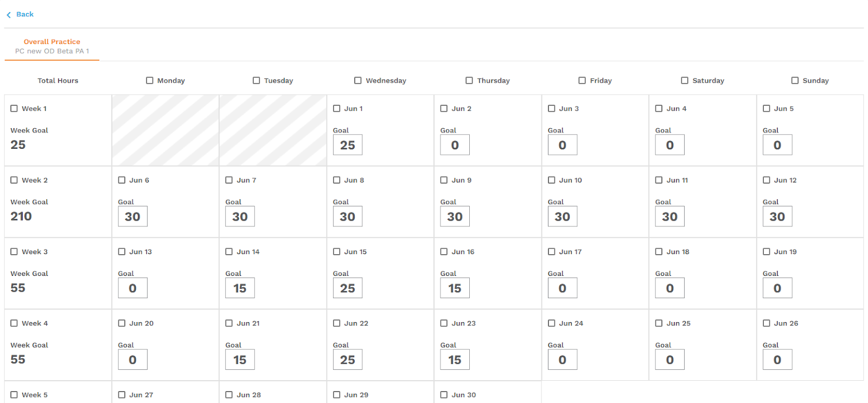Open the Overall Practice tab

[52, 46]
